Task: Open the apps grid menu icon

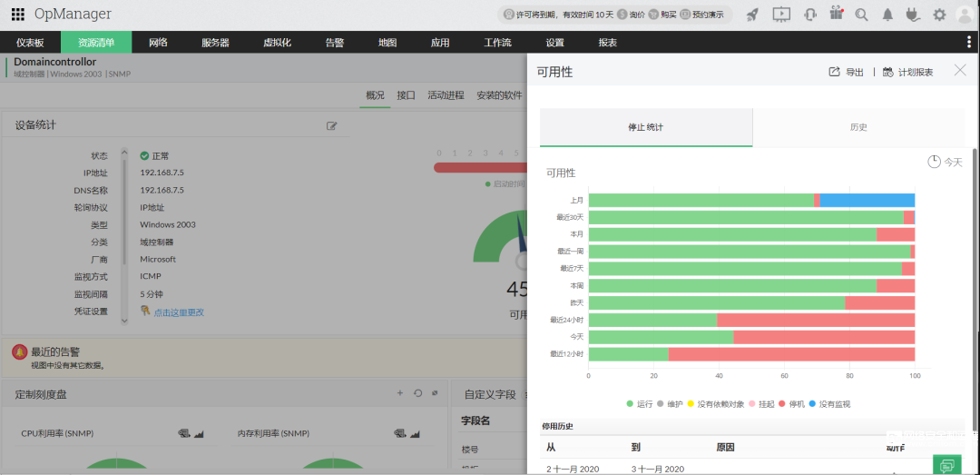Action: [18, 15]
